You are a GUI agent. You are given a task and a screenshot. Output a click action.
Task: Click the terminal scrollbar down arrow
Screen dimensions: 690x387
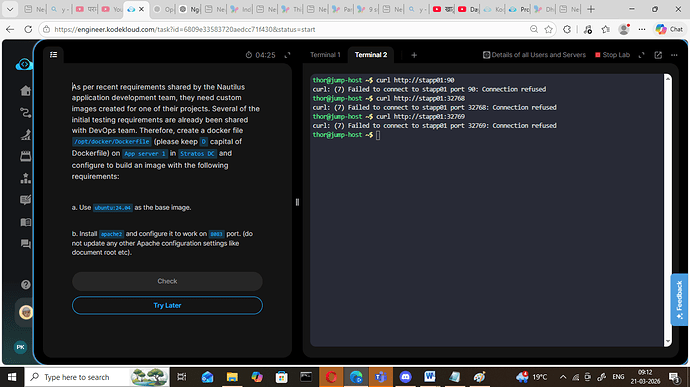[x=668, y=342]
